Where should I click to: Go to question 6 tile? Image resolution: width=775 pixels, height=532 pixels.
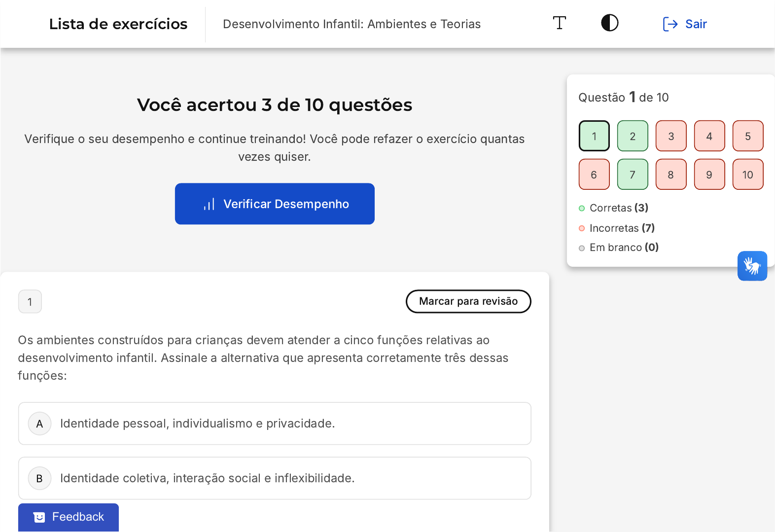pyautogui.click(x=594, y=175)
